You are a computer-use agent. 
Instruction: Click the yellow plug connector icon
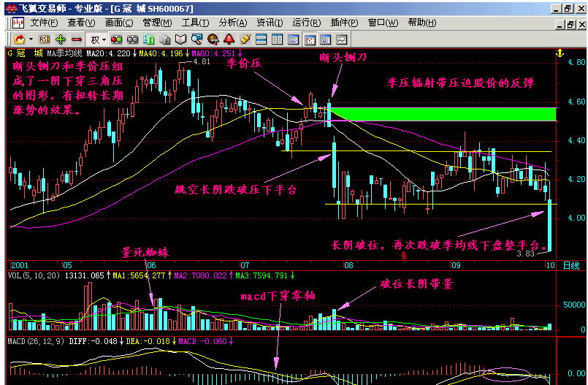pos(245,39)
